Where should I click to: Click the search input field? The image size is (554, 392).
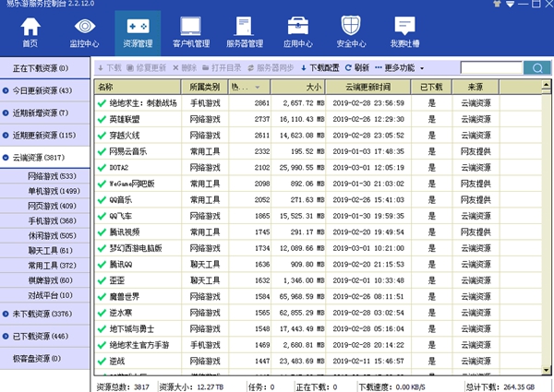point(490,67)
